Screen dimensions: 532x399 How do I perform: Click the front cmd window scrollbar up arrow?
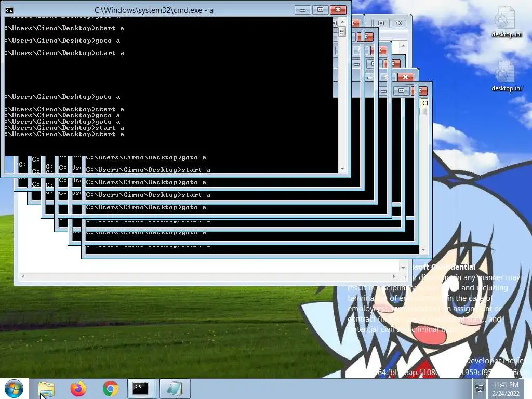(342, 22)
